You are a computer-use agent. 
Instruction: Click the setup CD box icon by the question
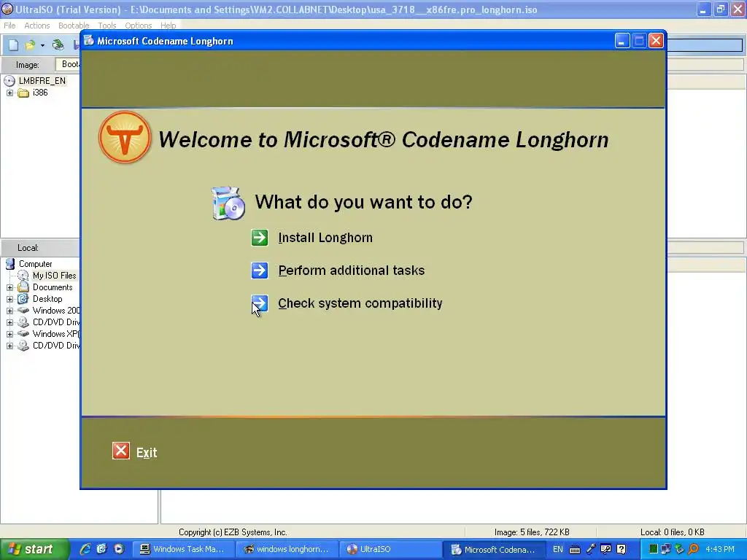228,203
